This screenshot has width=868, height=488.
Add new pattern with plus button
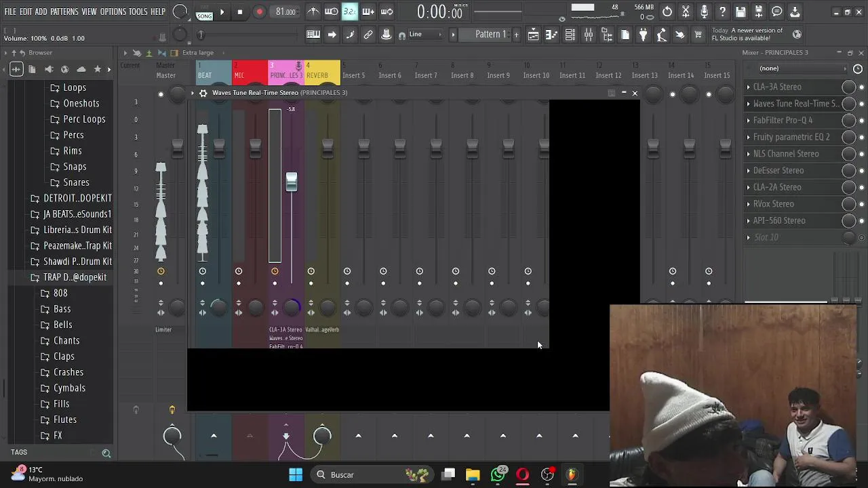pos(516,35)
